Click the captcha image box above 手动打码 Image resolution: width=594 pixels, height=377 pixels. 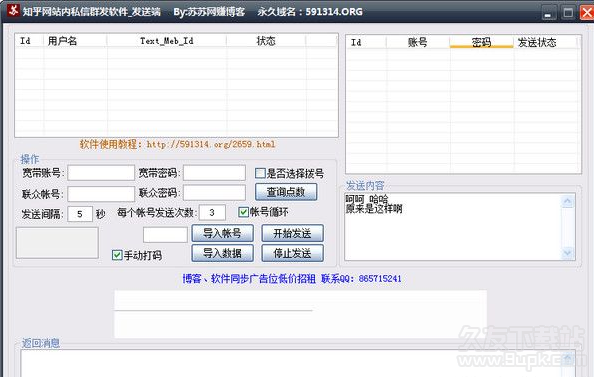tap(57, 243)
